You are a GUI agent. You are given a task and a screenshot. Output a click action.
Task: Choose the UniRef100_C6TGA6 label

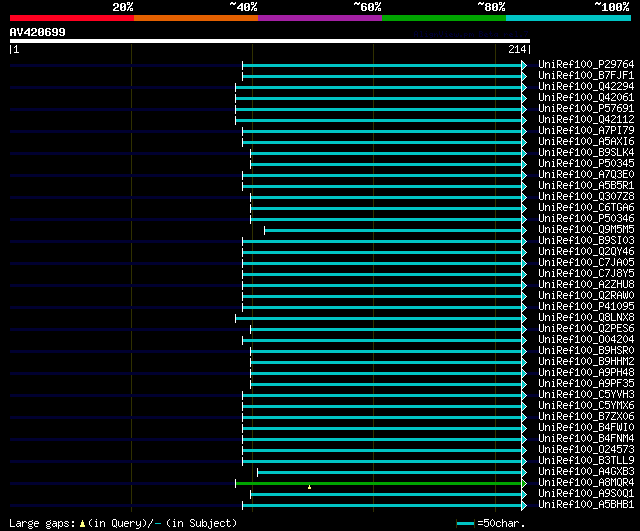tap(586, 207)
